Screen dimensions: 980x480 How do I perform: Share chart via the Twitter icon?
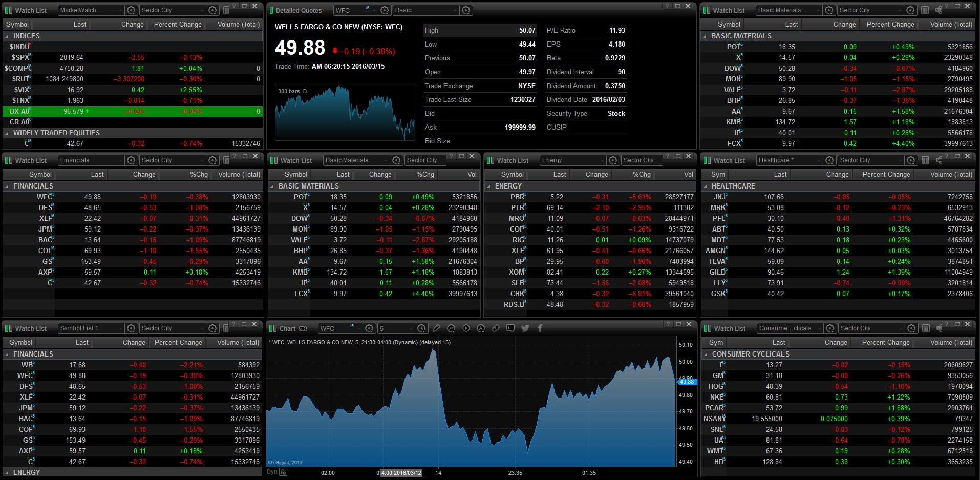pyautogui.click(x=525, y=328)
